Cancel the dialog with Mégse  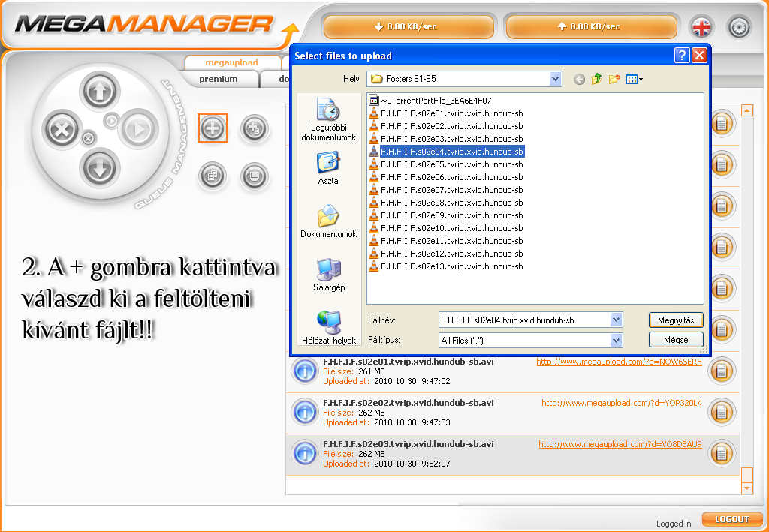[x=676, y=340]
